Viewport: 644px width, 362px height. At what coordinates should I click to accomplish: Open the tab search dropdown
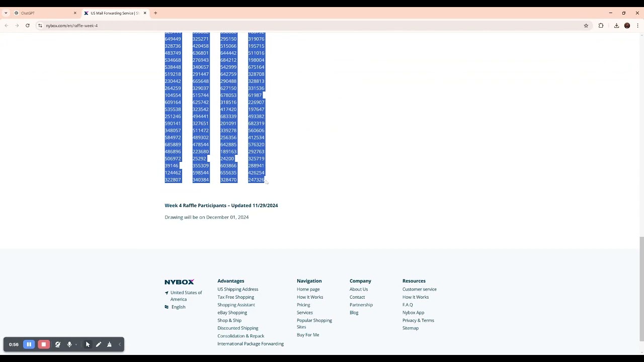[6, 13]
